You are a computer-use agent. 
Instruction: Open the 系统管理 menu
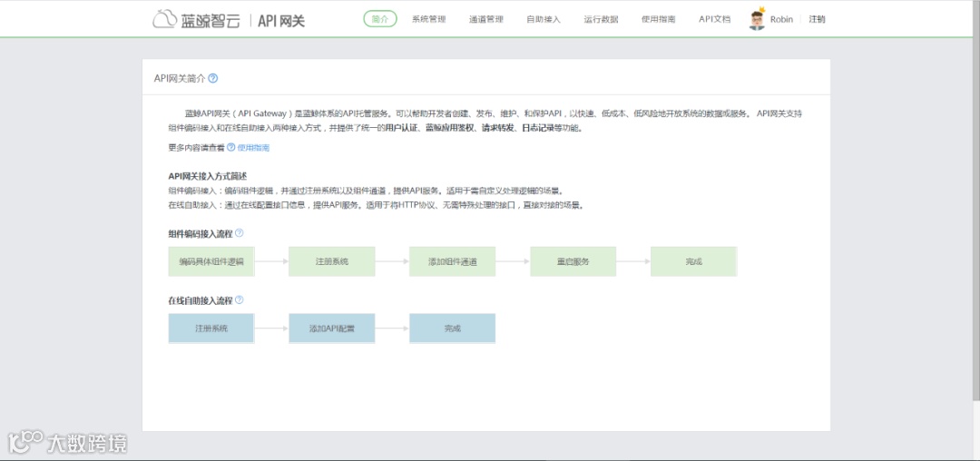(428, 19)
